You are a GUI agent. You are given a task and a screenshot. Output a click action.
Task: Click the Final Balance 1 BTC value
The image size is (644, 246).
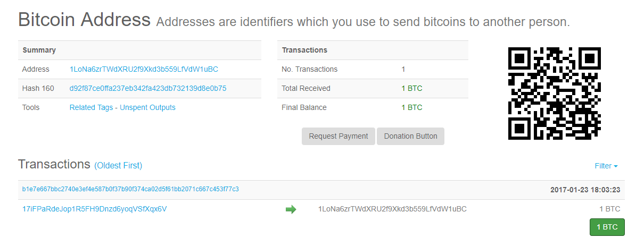click(411, 107)
